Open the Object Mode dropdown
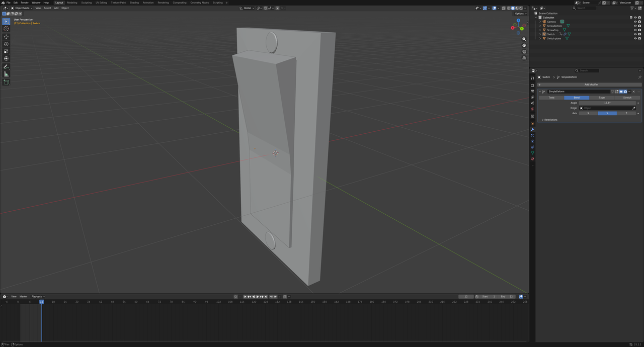Screen dimensions: 644x347 tap(22, 8)
